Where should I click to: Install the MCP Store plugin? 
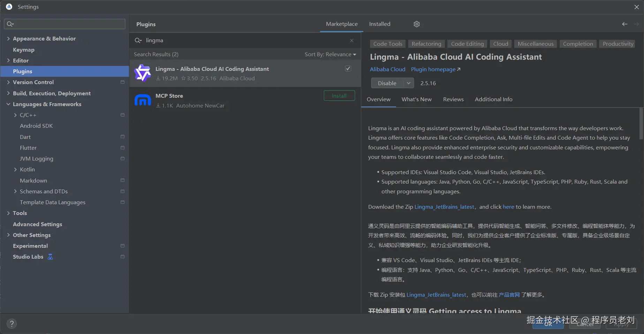click(x=339, y=96)
